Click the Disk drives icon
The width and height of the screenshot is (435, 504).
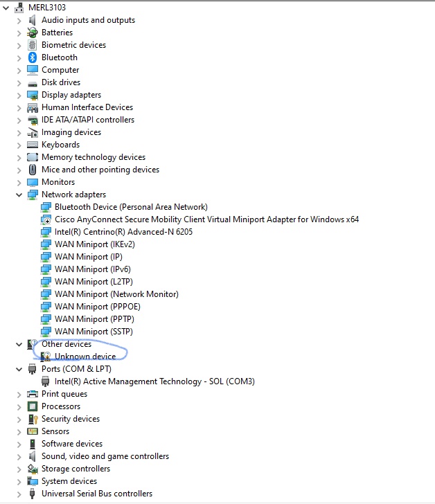click(x=32, y=84)
